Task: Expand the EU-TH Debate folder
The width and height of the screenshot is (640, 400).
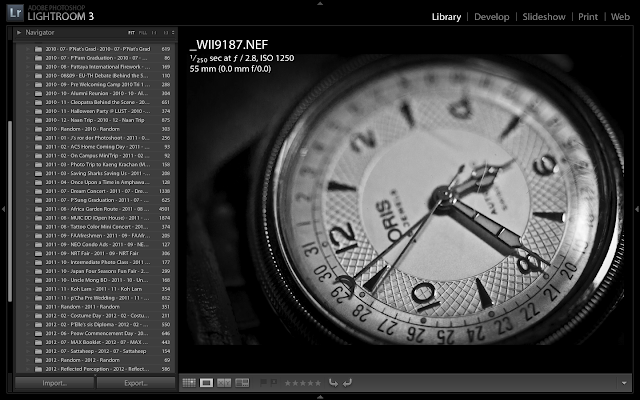Action: click(28, 76)
